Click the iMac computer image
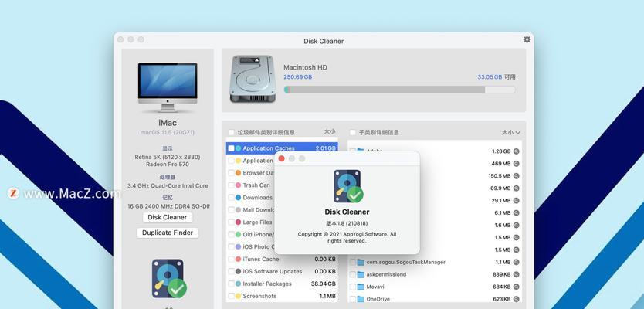Viewport: 644px width, 309px height. pos(168,87)
